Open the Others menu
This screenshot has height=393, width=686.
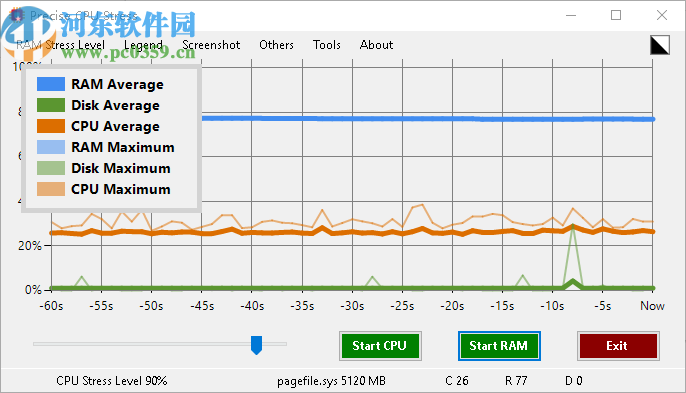tap(276, 45)
